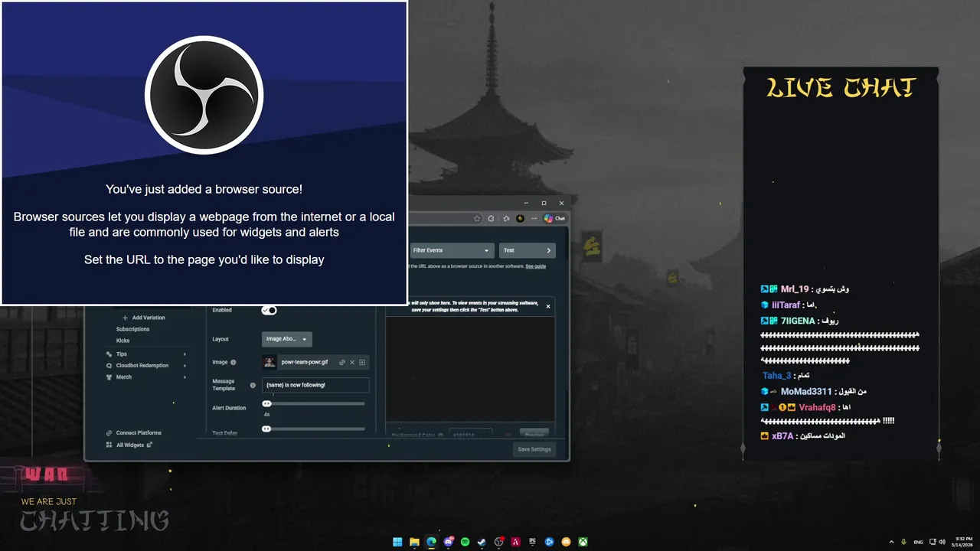Click the link icon beside powr-team-powr.gif

tap(342, 362)
